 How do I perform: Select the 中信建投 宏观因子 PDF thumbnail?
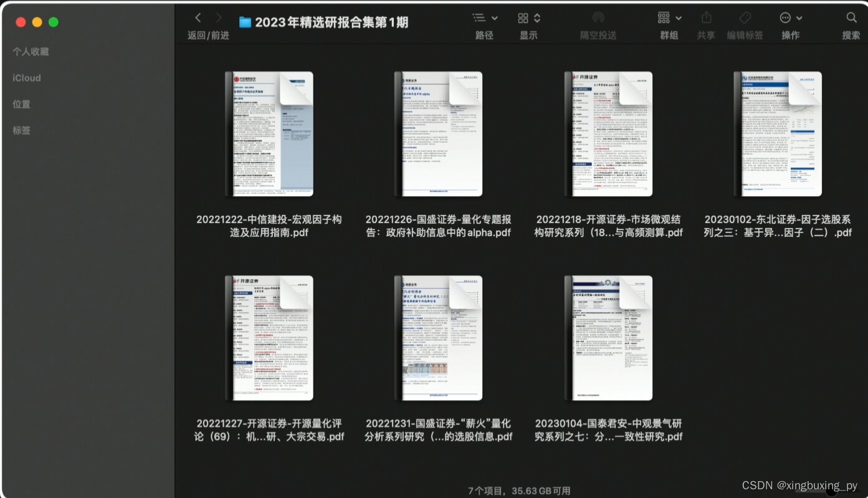[x=269, y=134]
